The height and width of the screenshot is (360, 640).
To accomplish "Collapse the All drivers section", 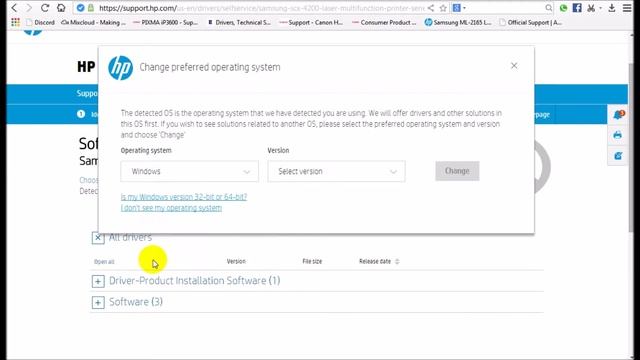I will [98, 238].
